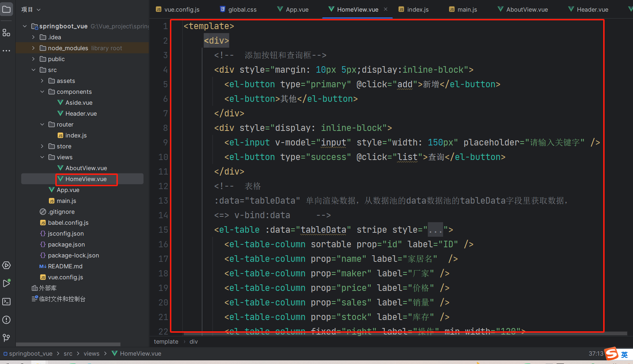The image size is (633, 364).
Task: Expand the folded style value on line 15
Action: pos(435,230)
